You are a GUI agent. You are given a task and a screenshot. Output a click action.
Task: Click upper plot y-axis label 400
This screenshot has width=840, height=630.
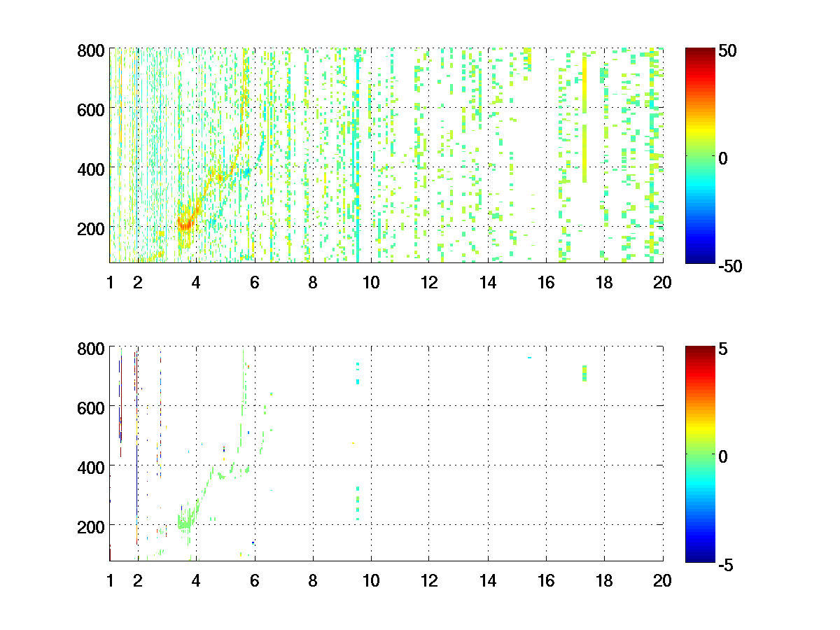pos(92,169)
